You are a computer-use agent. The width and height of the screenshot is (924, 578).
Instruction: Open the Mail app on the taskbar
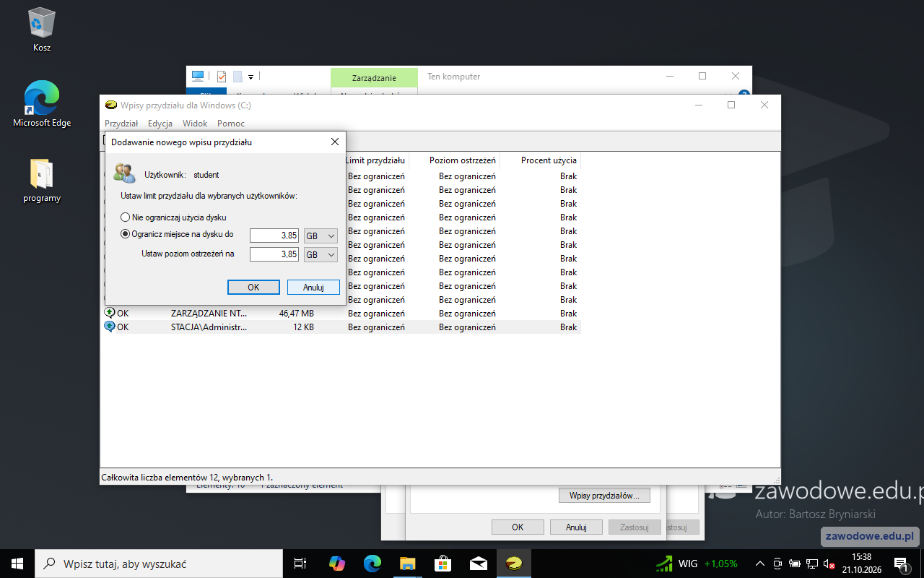[478, 564]
